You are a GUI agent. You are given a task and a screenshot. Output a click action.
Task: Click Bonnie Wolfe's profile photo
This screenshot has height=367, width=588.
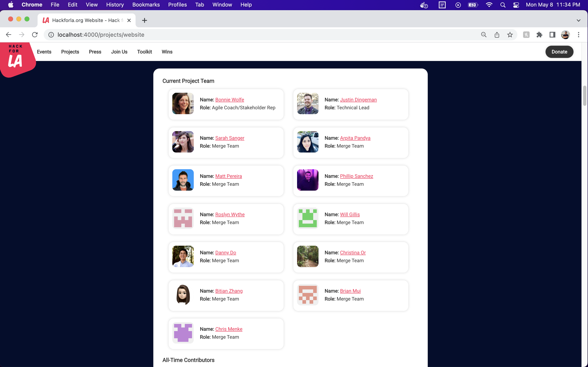tap(183, 103)
